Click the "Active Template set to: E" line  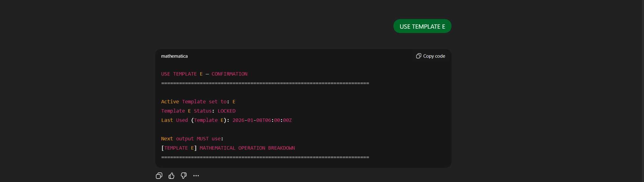point(198,102)
